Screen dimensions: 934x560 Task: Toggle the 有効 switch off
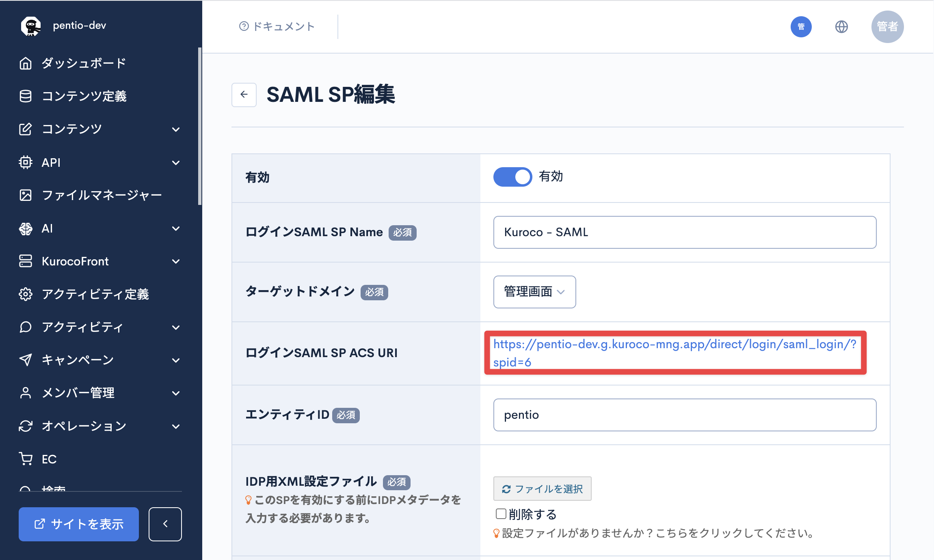point(512,177)
